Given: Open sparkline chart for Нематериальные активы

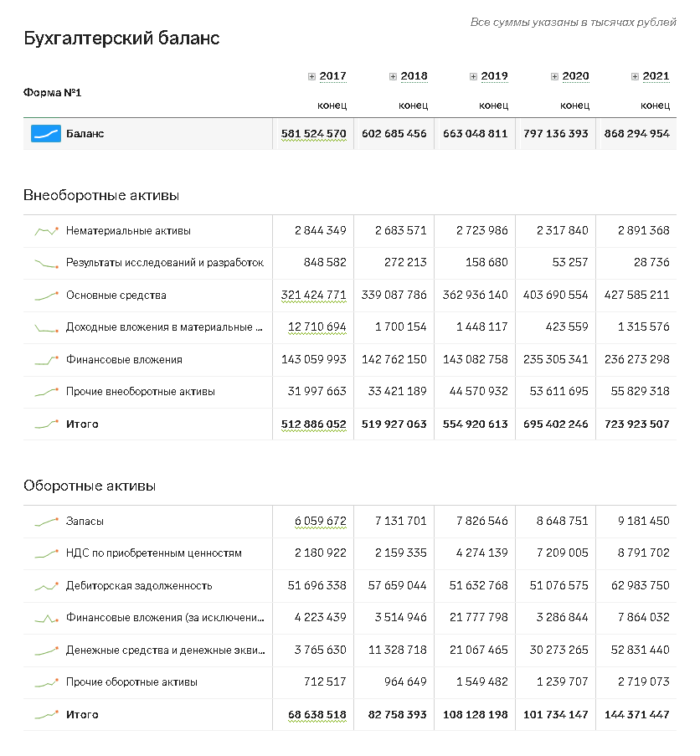Looking at the screenshot, I should click(x=46, y=231).
